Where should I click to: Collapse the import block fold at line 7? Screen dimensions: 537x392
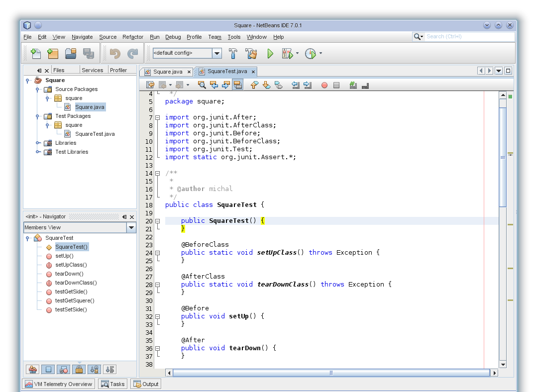(x=158, y=117)
